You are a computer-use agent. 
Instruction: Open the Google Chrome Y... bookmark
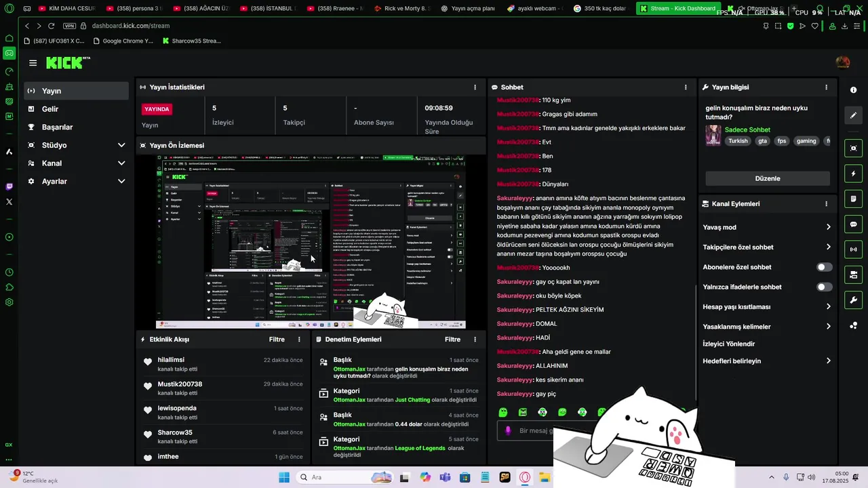pos(123,41)
